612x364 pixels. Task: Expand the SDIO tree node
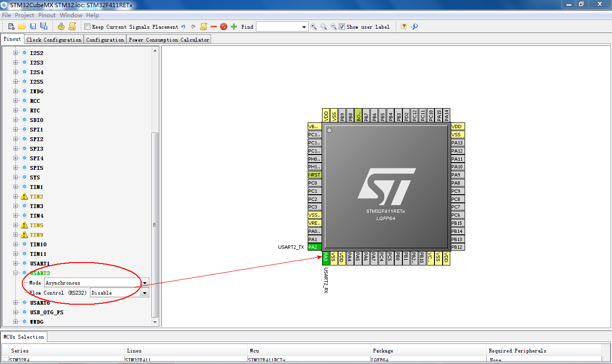(16, 120)
